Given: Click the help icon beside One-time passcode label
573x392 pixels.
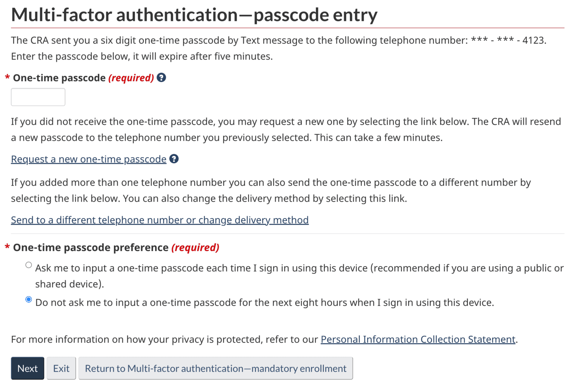Looking at the screenshot, I should [x=161, y=78].
